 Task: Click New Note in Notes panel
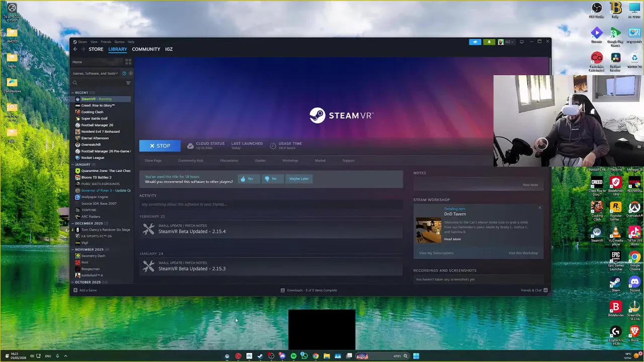tap(530, 185)
